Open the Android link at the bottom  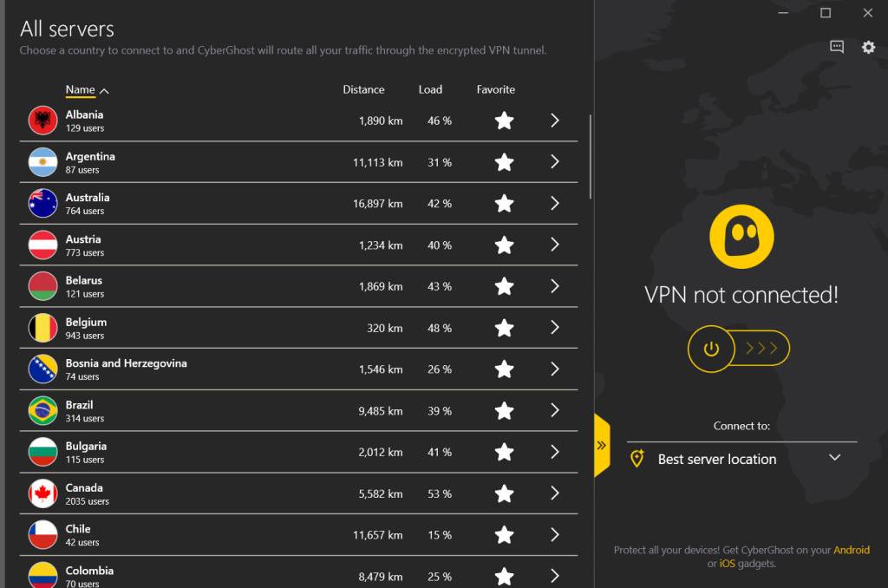point(851,549)
